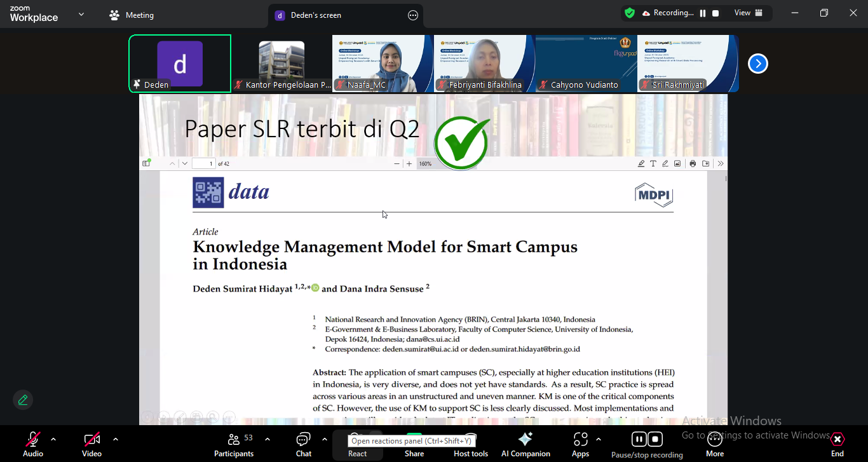
Task: Select Deden participant tile
Action: coord(180,64)
